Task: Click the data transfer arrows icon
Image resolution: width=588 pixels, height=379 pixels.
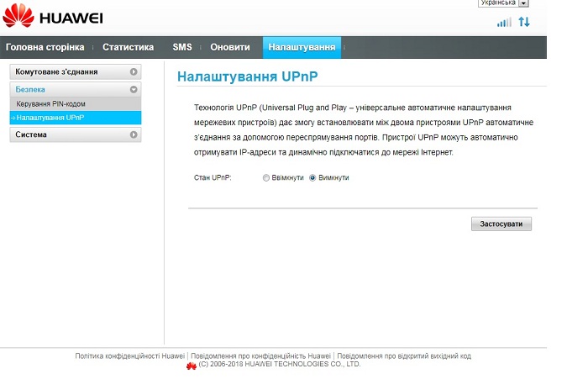Action: (524, 22)
